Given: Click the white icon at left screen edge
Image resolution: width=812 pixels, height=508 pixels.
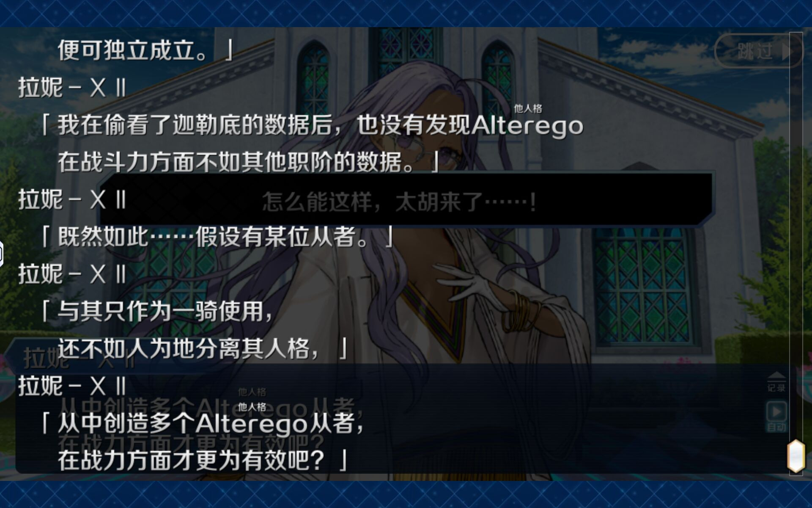Looking at the screenshot, I should point(1,254).
